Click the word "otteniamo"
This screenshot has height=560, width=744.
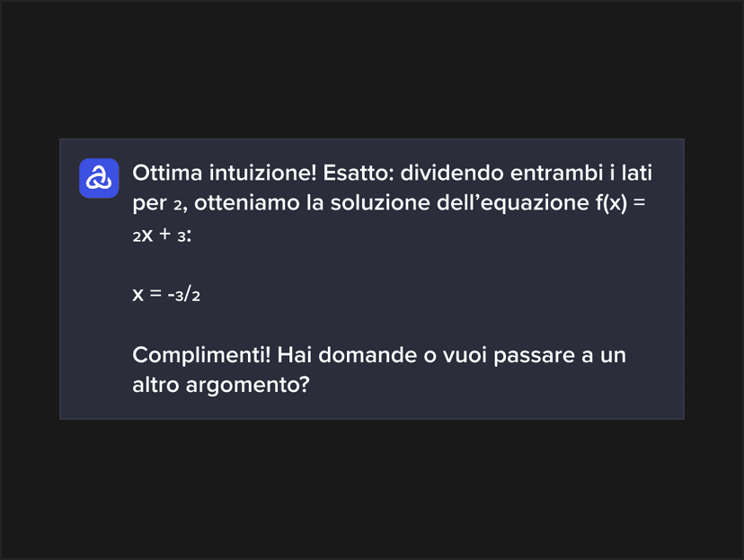click(x=247, y=203)
